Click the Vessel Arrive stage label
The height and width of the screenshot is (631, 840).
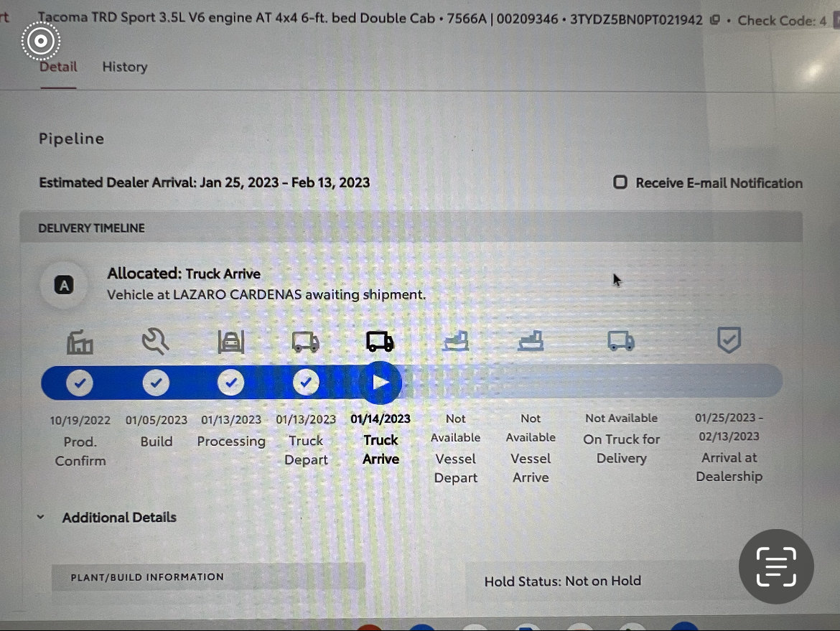pos(531,467)
